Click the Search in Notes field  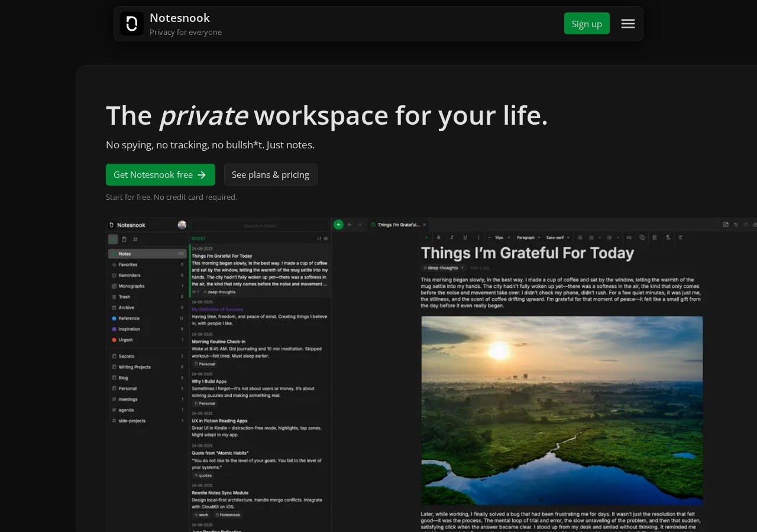click(260, 226)
